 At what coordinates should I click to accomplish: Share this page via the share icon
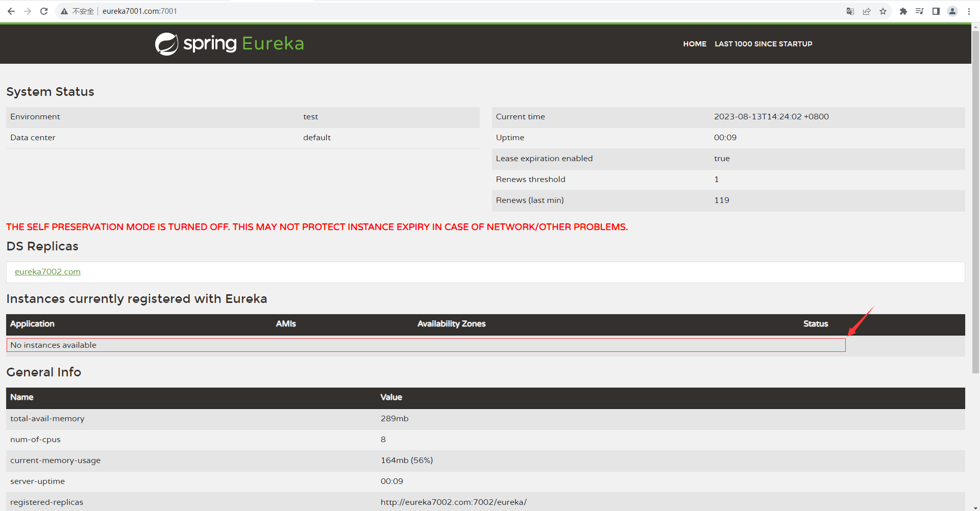click(x=867, y=11)
